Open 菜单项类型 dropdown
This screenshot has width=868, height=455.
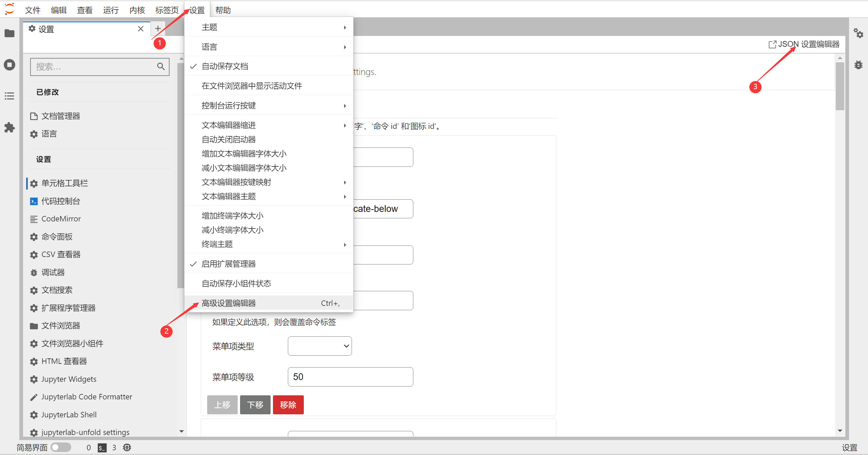(320, 346)
